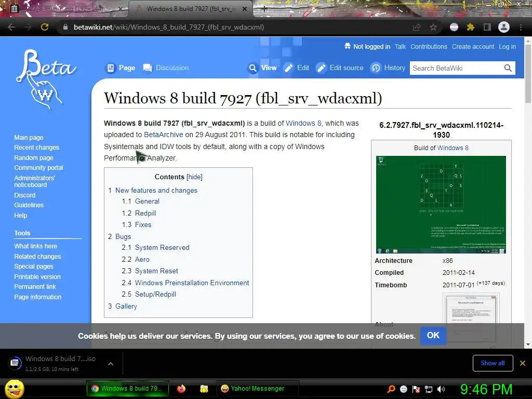Open the extensions puzzle icon
532x399 pixels.
click(x=470, y=27)
